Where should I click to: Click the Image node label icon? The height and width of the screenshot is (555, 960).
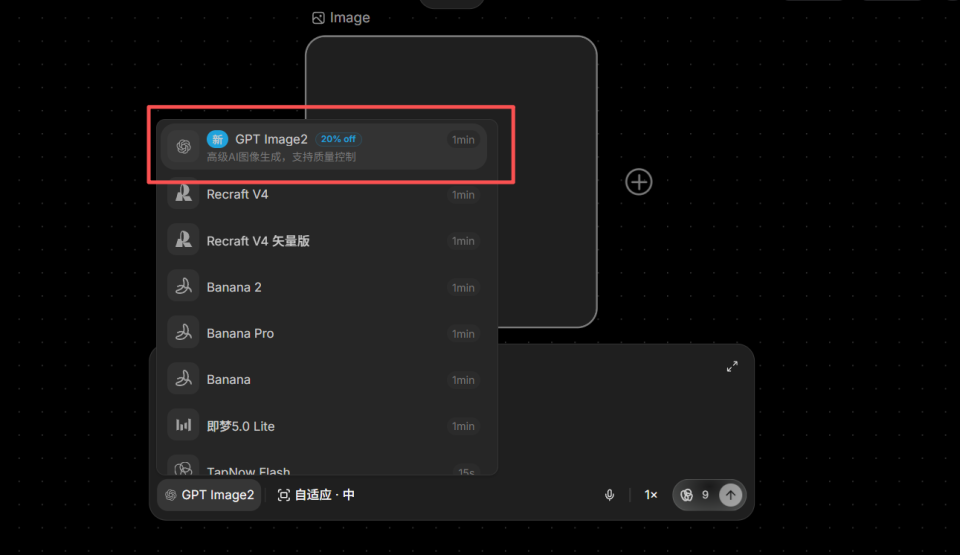318,18
